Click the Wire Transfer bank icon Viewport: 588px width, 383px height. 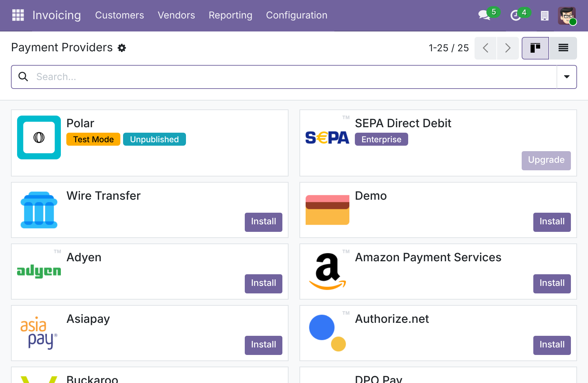[39, 210]
